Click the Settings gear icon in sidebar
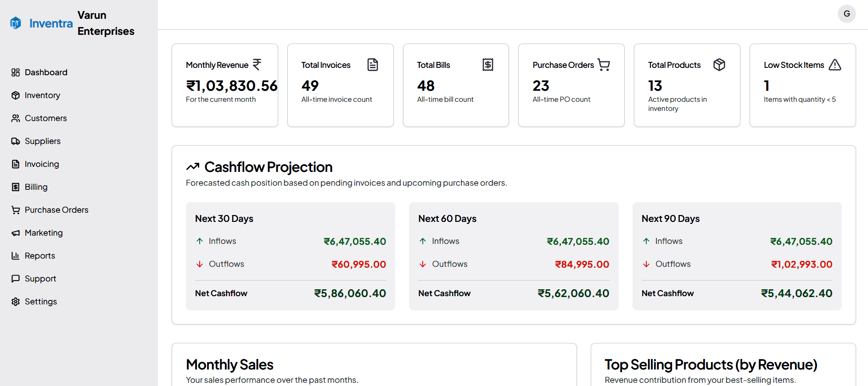The width and height of the screenshot is (868, 386). click(16, 302)
